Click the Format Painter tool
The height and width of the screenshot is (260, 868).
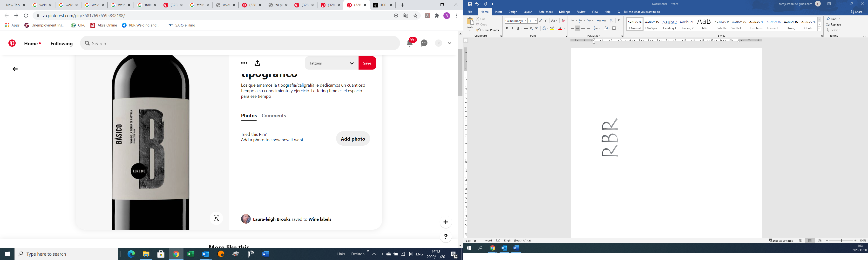pos(488,30)
